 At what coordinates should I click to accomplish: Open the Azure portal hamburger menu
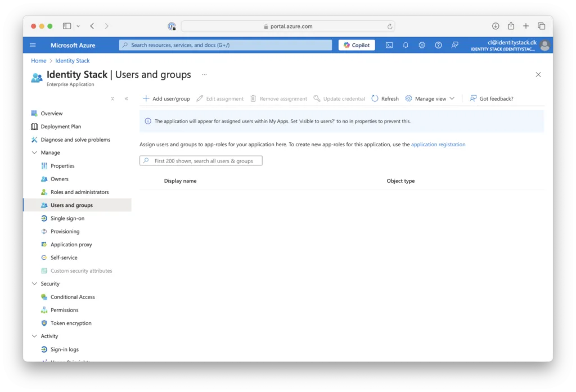(x=33, y=45)
